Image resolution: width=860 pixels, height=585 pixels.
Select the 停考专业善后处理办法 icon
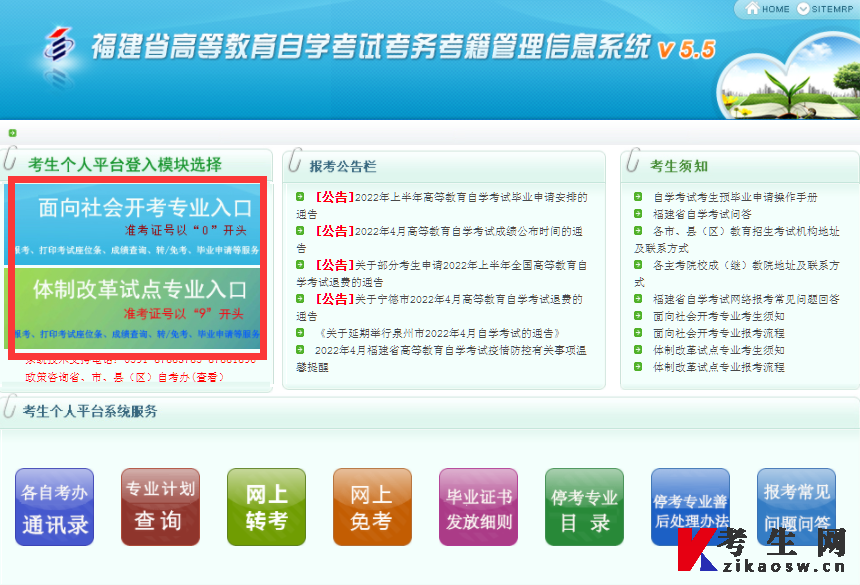[x=690, y=507]
